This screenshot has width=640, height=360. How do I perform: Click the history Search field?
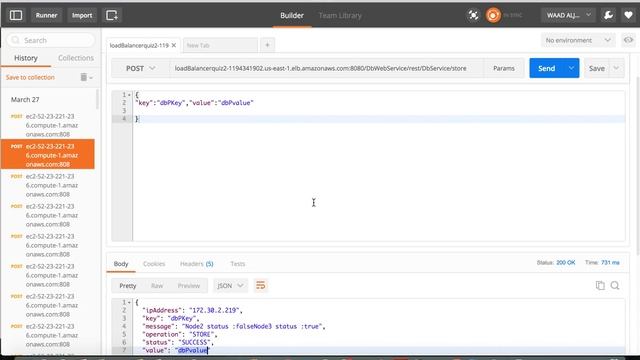tap(51, 40)
